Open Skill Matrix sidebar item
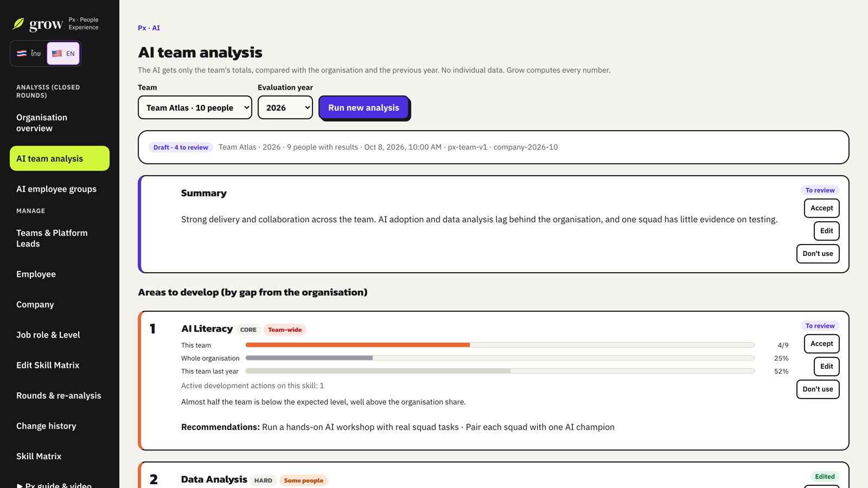Image resolution: width=868 pixels, height=488 pixels. pos(60,456)
